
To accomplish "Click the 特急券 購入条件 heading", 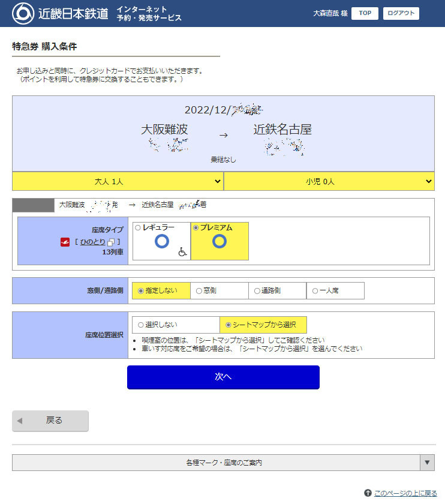I will coord(44,47).
